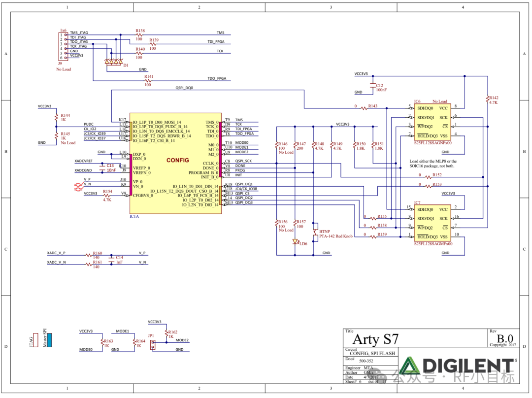Click the BTNP push button symbol
Image resolution: width=532 pixels, height=398 pixels.
pos(315,232)
